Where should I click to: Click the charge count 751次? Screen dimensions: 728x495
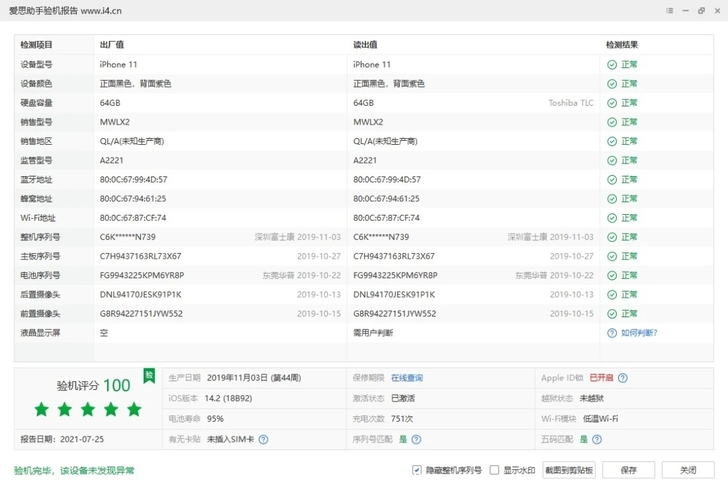(x=402, y=419)
